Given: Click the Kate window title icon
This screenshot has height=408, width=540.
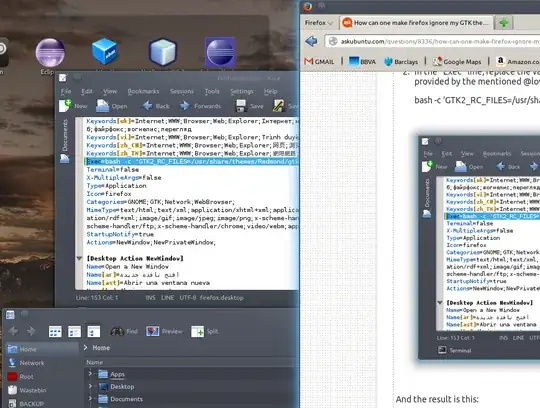Looking at the screenshot, I should click(63, 78).
